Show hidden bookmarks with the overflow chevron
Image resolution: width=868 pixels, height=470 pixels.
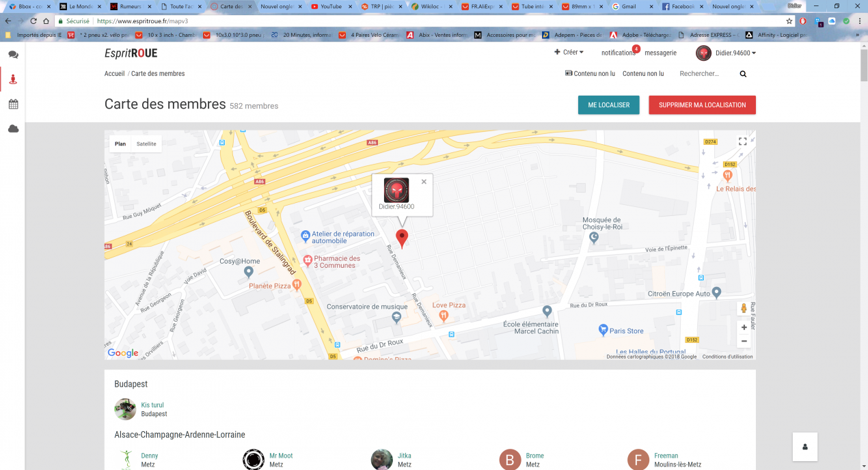[859, 35]
